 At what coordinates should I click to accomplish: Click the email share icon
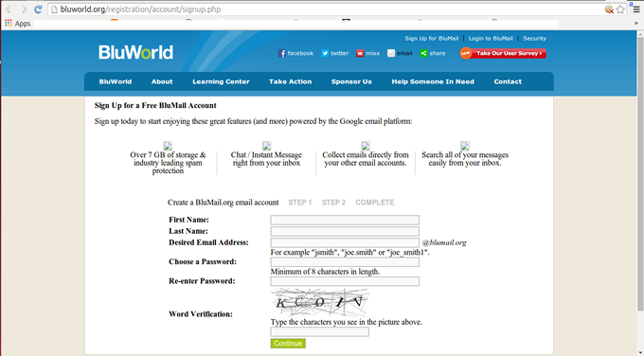click(391, 53)
